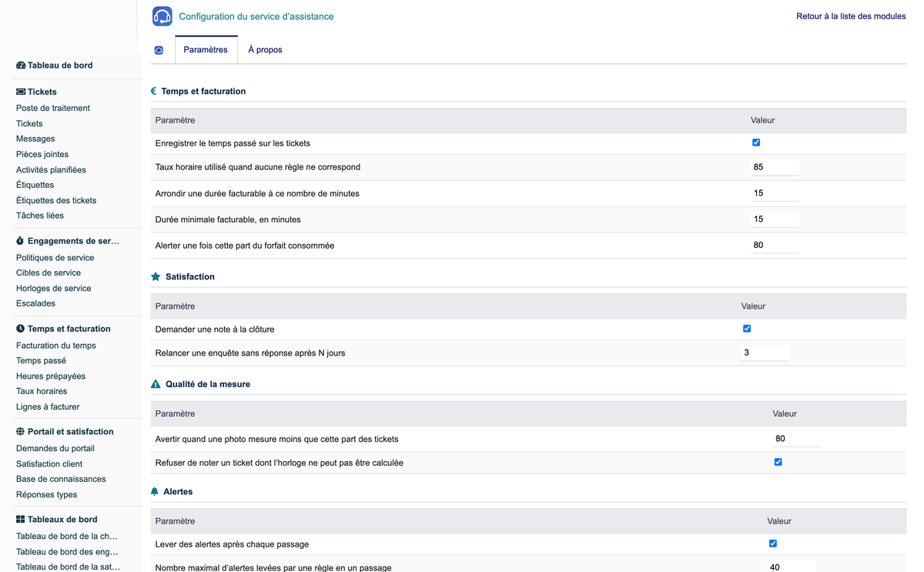Click the Tickets section heading in sidebar
Screen dimensions: 924x572
tap(42, 92)
